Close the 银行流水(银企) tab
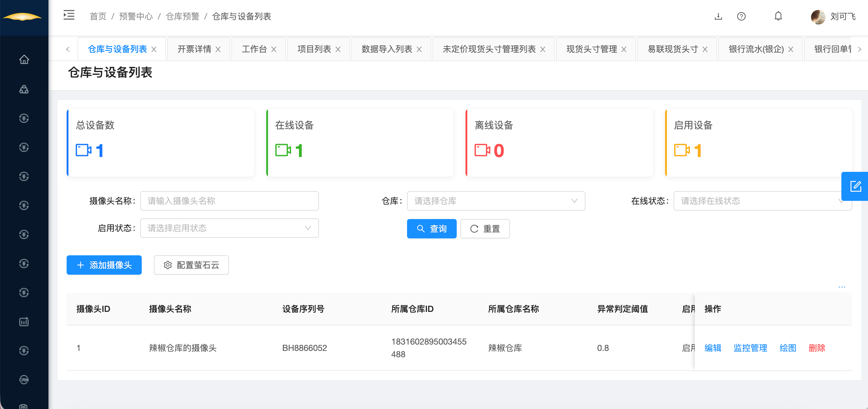Image resolution: width=868 pixels, height=409 pixels. (x=791, y=49)
